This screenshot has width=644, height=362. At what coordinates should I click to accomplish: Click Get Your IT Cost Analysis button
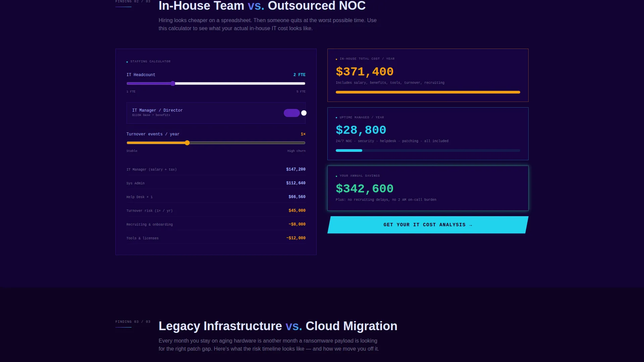[x=428, y=225]
